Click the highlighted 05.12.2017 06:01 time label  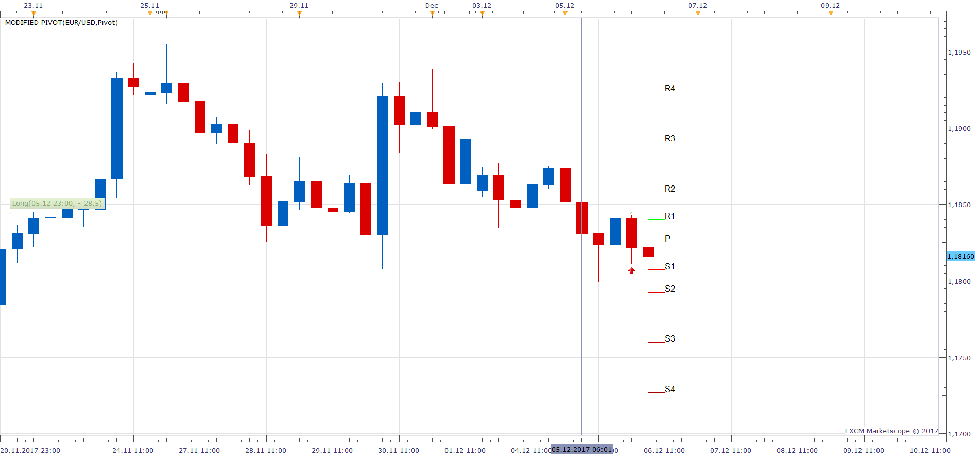[x=582, y=450]
